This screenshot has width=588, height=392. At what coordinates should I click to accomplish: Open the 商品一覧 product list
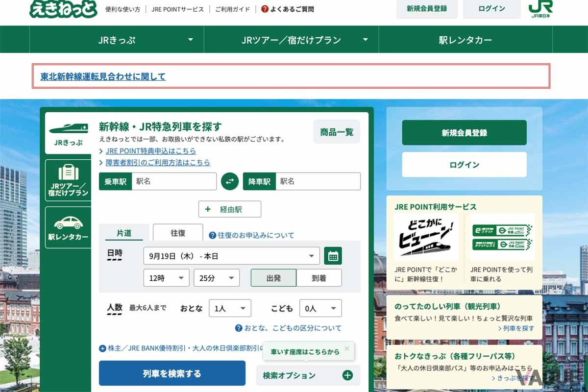pos(337,132)
